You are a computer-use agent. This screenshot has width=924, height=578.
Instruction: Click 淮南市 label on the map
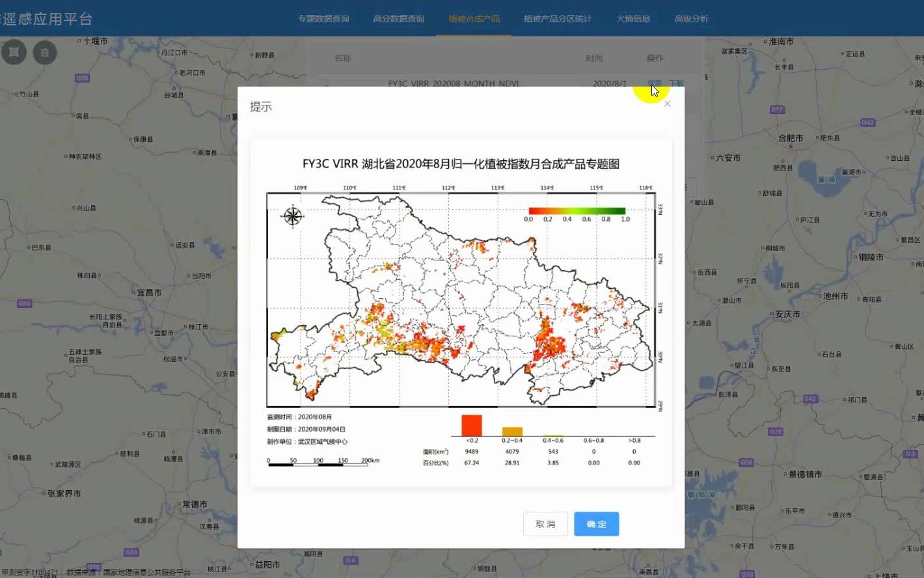(781, 42)
